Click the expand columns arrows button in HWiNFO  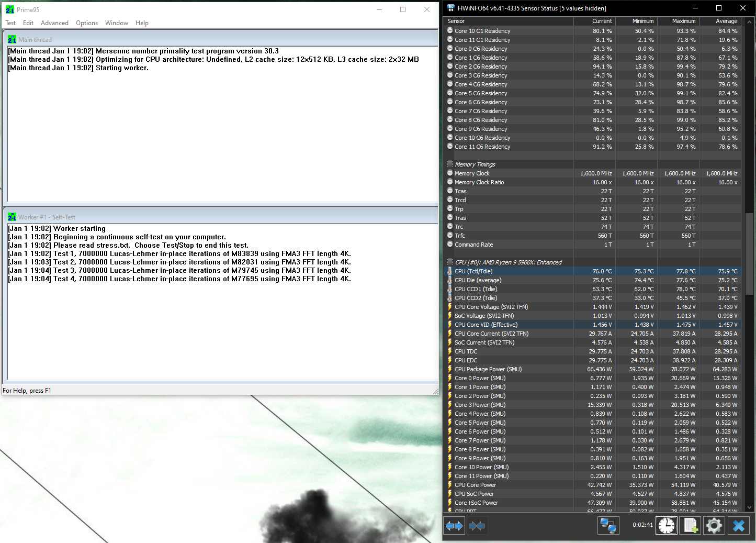454,525
